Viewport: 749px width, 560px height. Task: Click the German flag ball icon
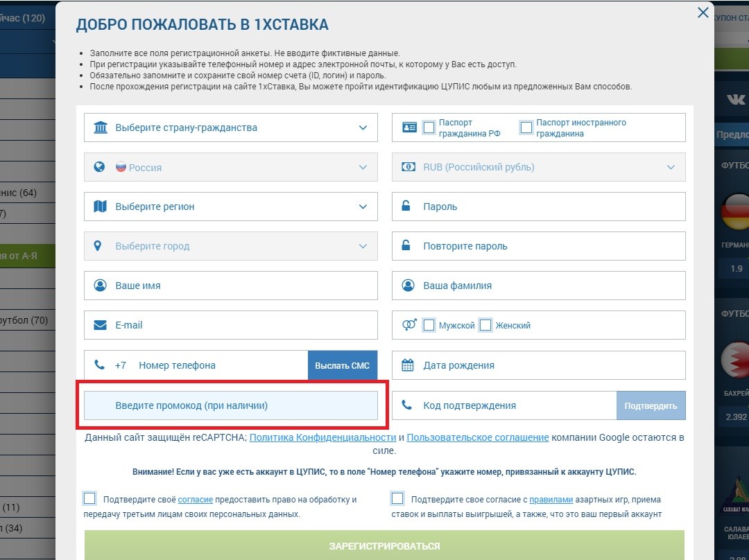coord(734,211)
